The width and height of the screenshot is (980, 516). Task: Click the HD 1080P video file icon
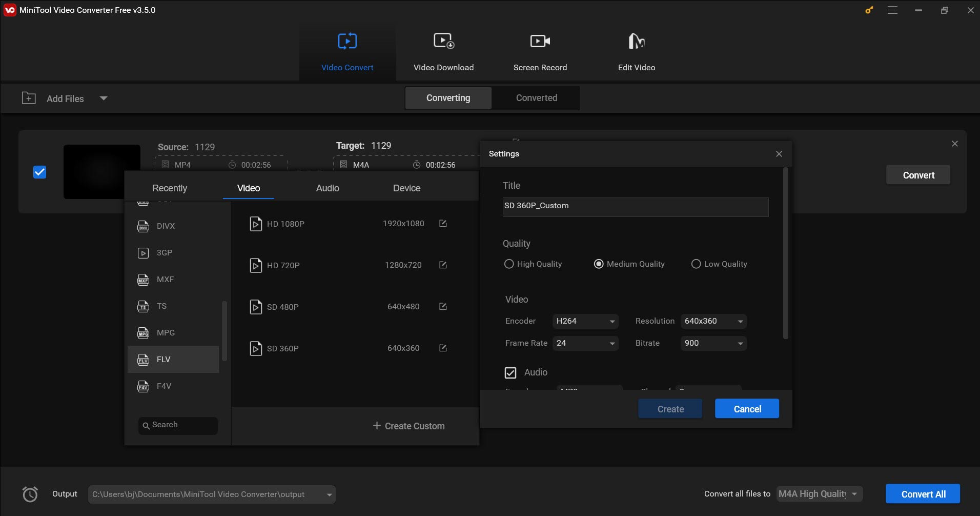[x=256, y=224]
